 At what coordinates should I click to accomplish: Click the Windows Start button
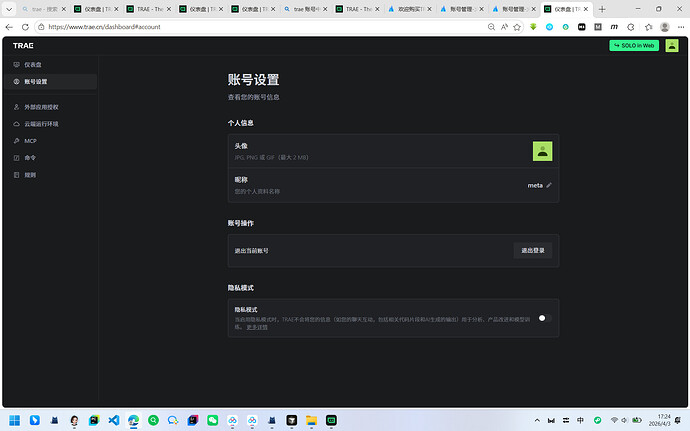pos(15,420)
